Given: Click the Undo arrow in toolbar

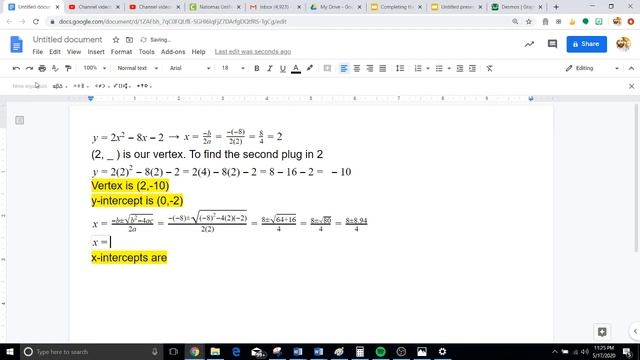Looking at the screenshot, I should click(16, 69).
